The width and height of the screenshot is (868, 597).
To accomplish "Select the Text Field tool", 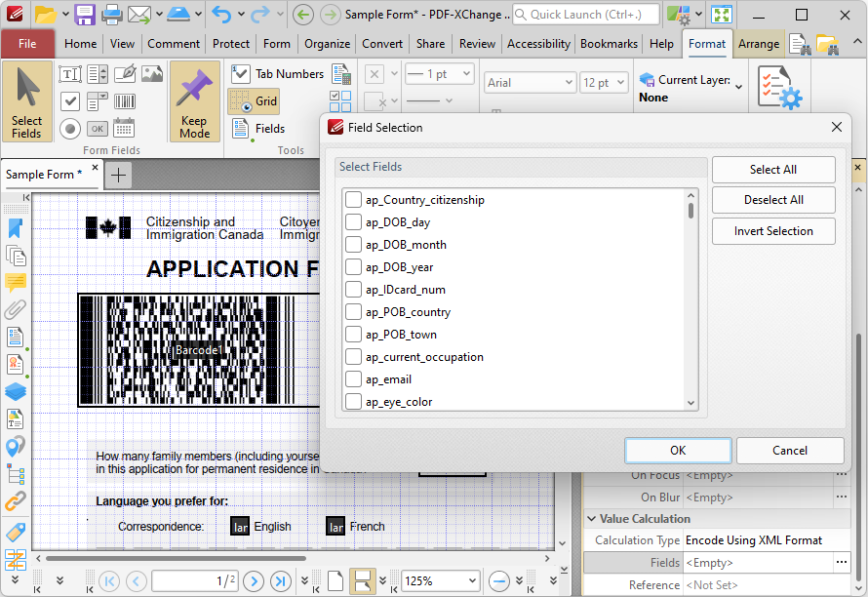I will (x=70, y=75).
